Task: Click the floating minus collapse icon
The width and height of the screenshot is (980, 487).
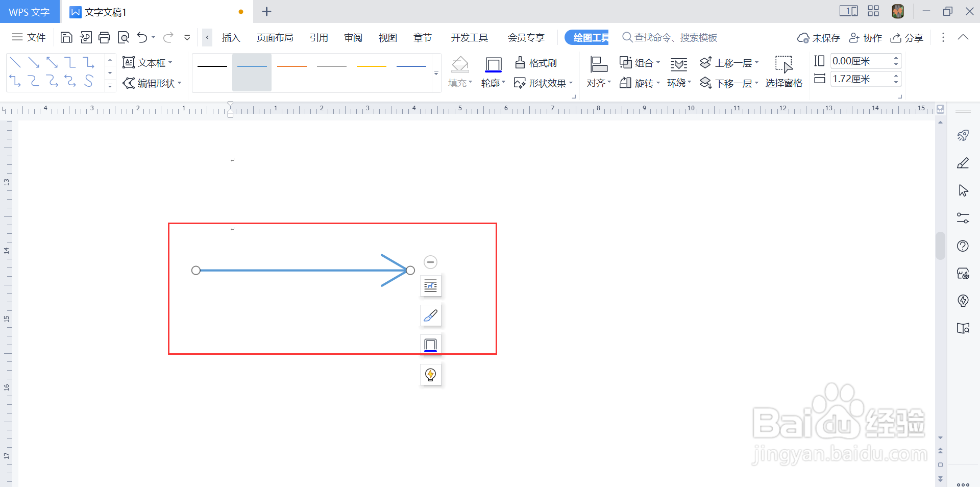Action: click(431, 262)
